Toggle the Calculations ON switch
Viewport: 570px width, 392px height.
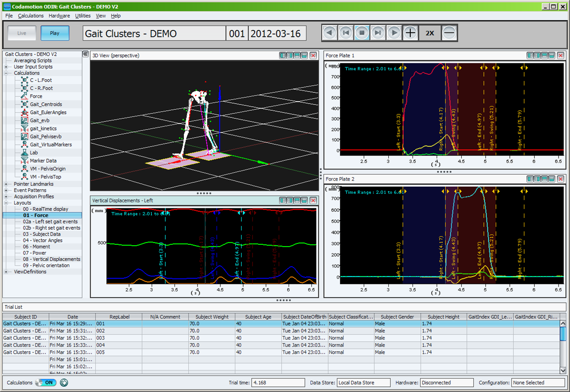[46, 382]
